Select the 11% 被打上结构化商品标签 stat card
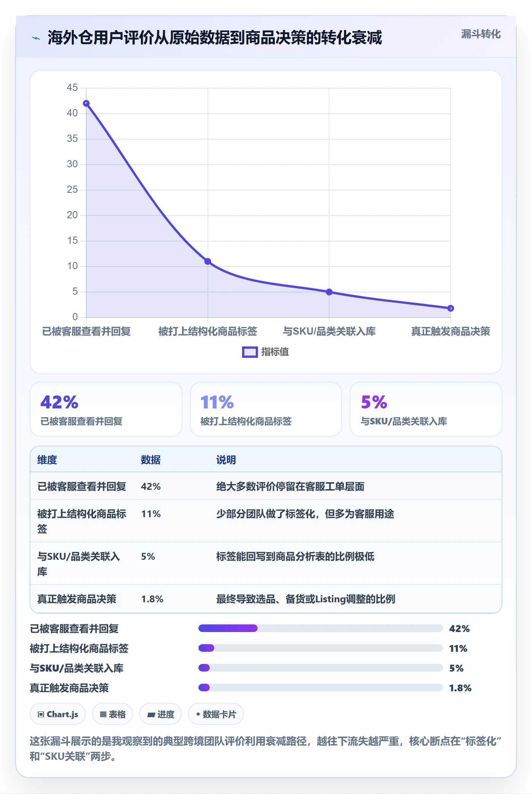 [266, 409]
